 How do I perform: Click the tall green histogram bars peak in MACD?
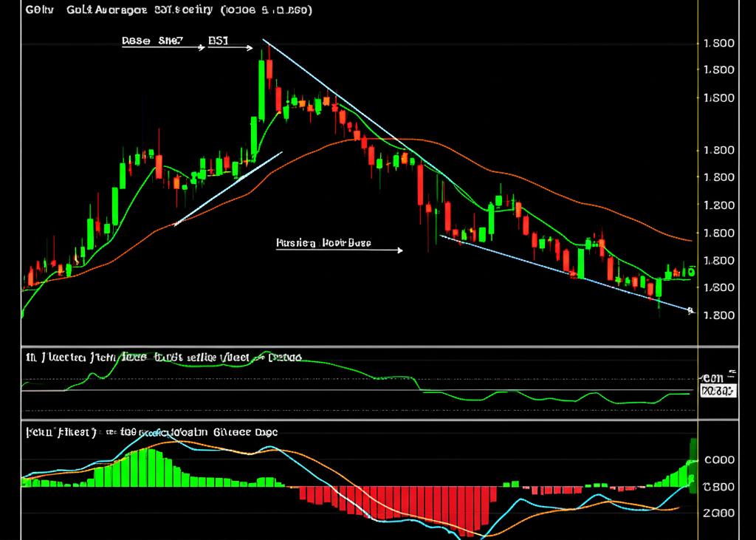click(x=148, y=465)
